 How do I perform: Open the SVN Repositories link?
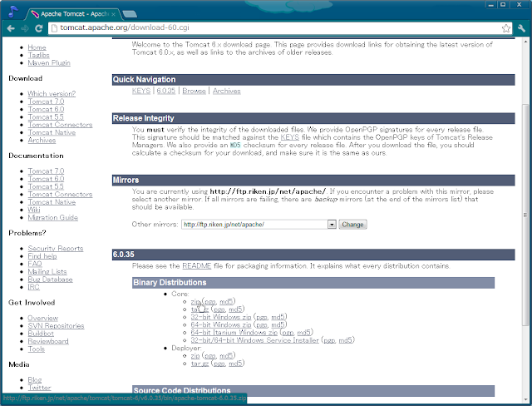(x=56, y=326)
